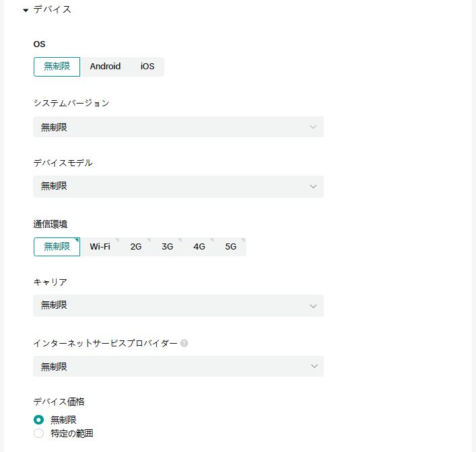Select 無制限 radio for デバイス価格

(38, 420)
